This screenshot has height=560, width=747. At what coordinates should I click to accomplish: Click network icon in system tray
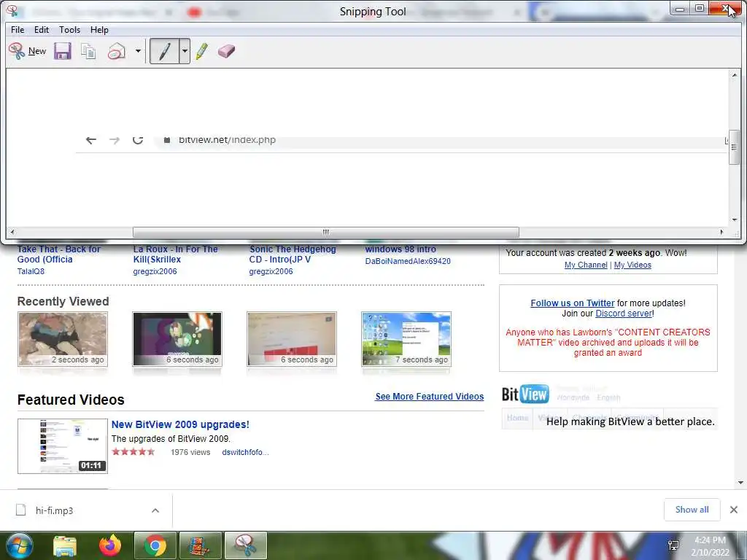[673, 545]
